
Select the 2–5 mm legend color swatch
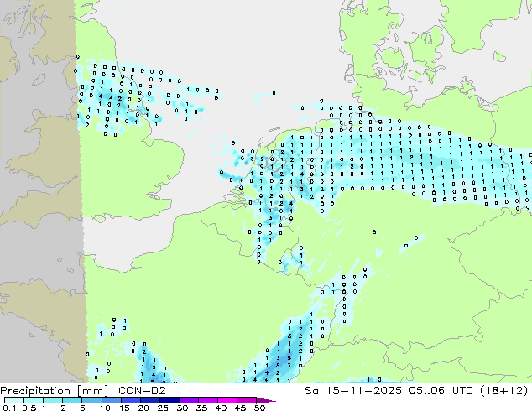(x=72, y=400)
